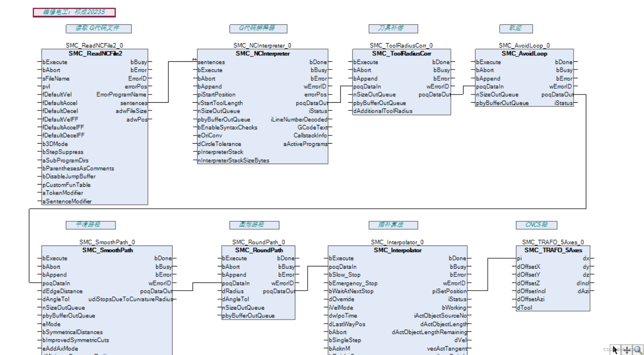Click the magnifier zoom tool

638,349
